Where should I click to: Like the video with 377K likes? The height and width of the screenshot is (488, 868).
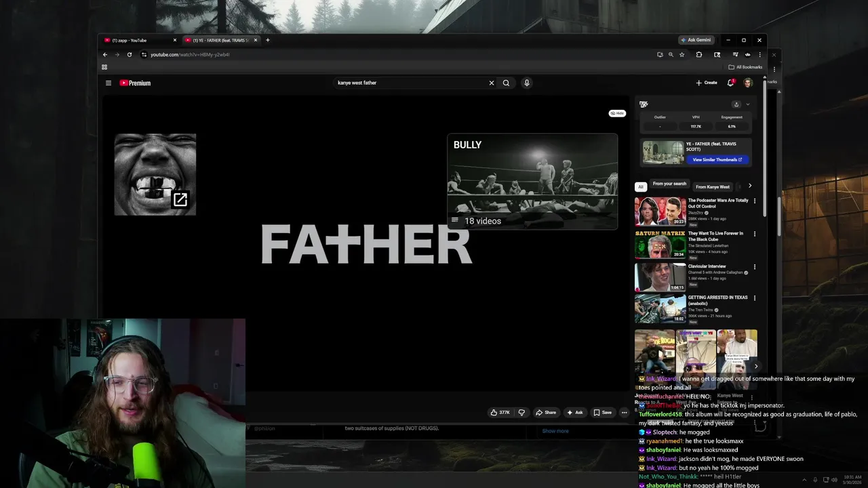tap(500, 412)
